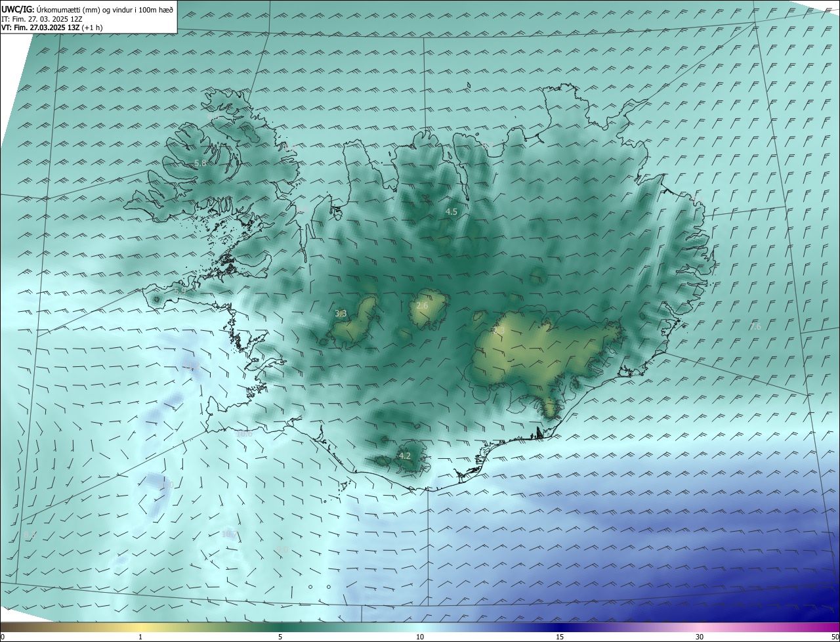Image resolution: width=840 pixels, height=642 pixels.
Task: Click the 10.6 value on the southwest peninsula
Action: tap(244, 433)
